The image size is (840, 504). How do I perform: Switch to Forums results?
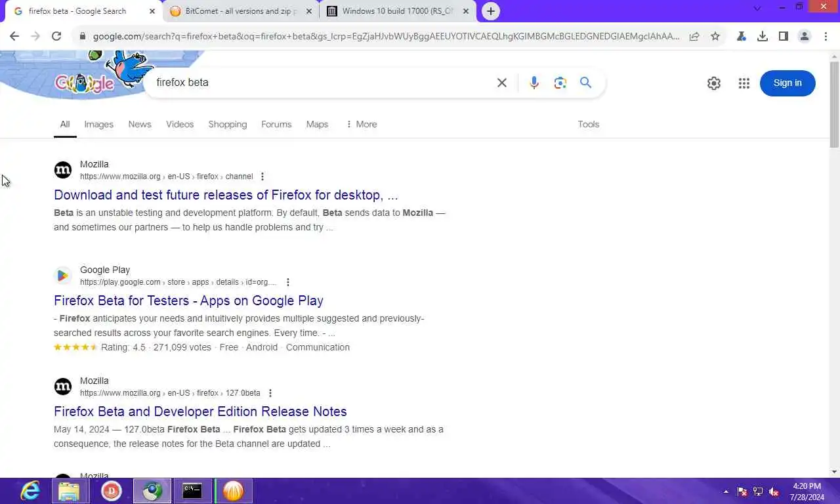click(x=276, y=124)
